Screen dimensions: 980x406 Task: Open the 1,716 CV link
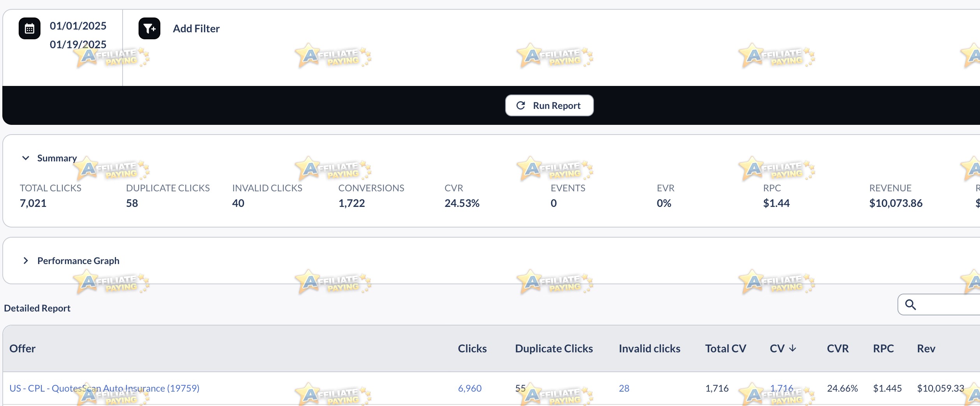coord(782,388)
